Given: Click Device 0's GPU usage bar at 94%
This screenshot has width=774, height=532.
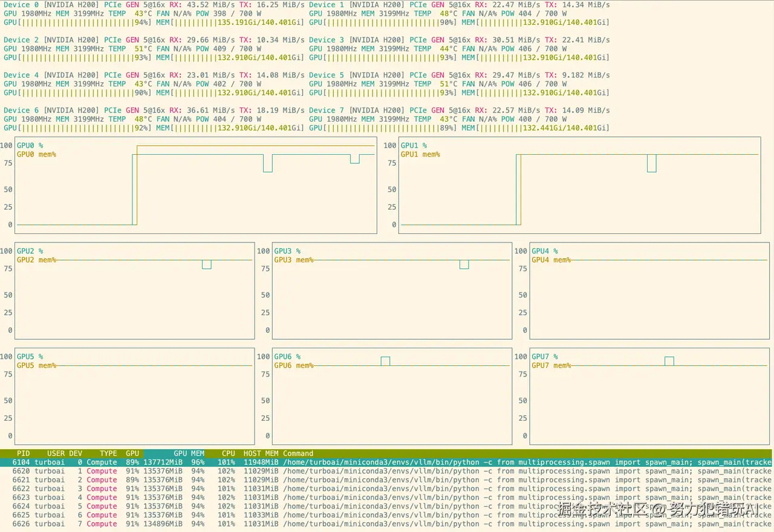Looking at the screenshot, I should pyautogui.click(x=77, y=22).
